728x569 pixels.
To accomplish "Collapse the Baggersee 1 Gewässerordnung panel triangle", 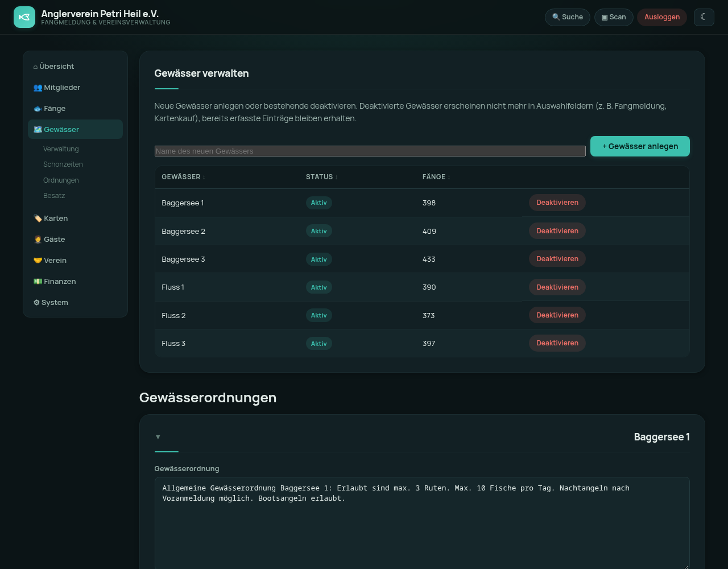I will (x=158, y=437).
